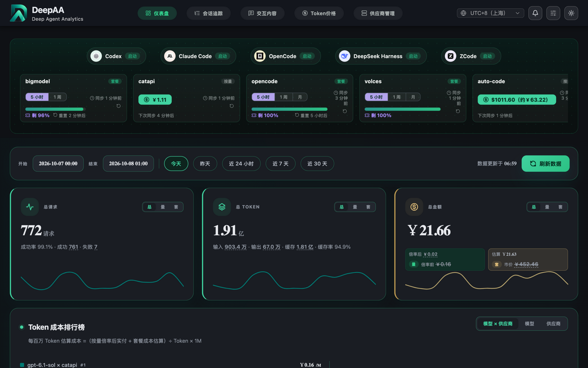Open the UTC+8 timezone dropdown
This screenshot has height=368, width=588.
pyautogui.click(x=490, y=13)
